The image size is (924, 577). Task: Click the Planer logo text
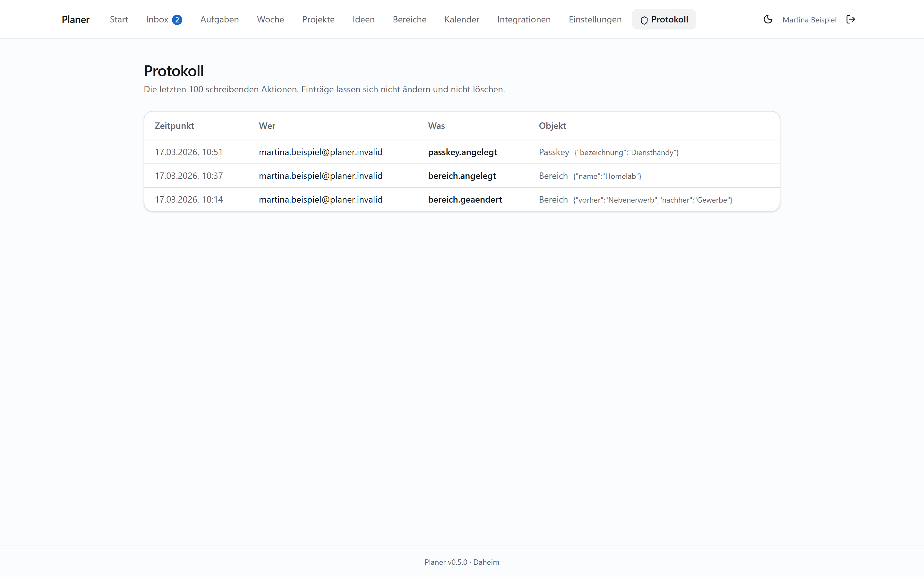click(x=76, y=20)
